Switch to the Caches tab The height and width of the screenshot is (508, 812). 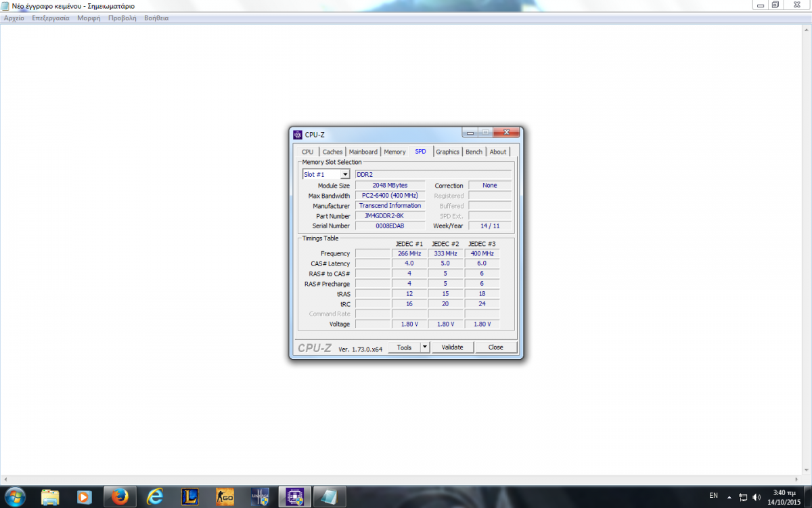(x=332, y=152)
